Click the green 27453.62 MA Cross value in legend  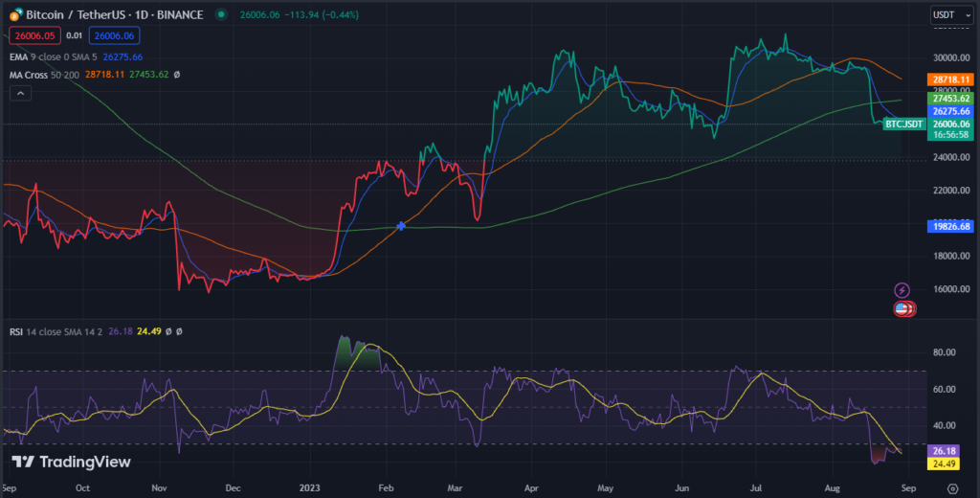point(148,75)
